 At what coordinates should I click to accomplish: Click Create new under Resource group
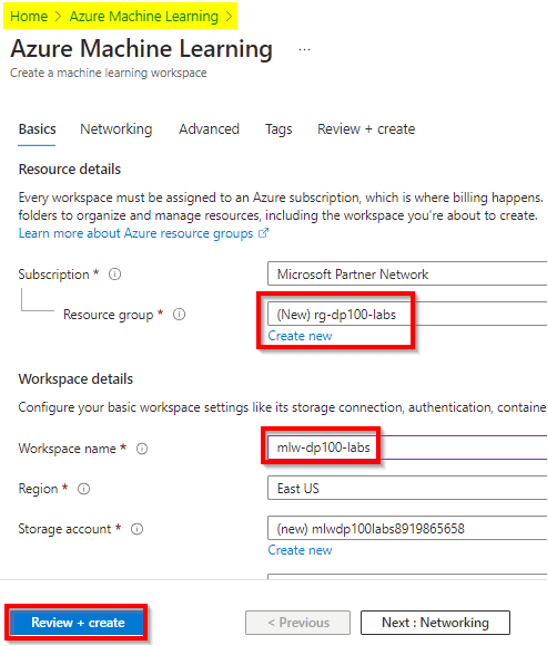[x=300, y=336]
